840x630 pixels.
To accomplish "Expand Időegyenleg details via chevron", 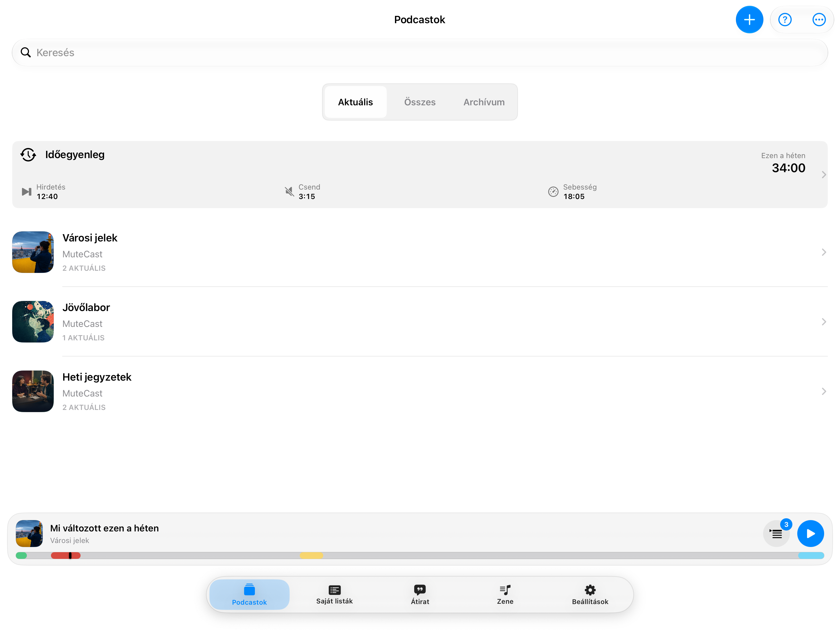I will click(x=823, y=175).
